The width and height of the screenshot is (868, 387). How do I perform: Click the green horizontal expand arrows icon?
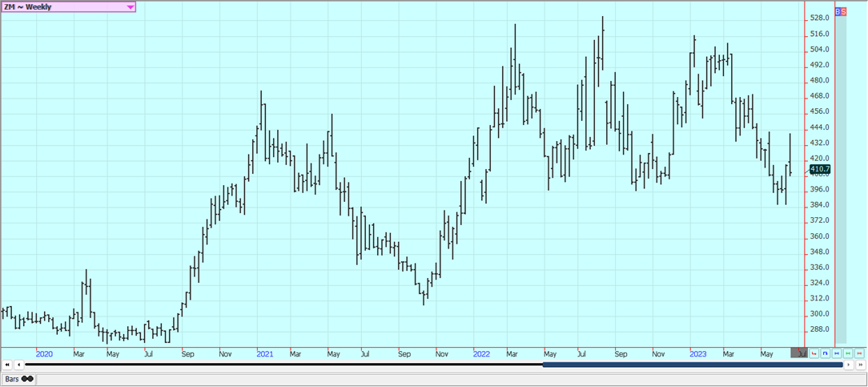[x=848, y=353]
